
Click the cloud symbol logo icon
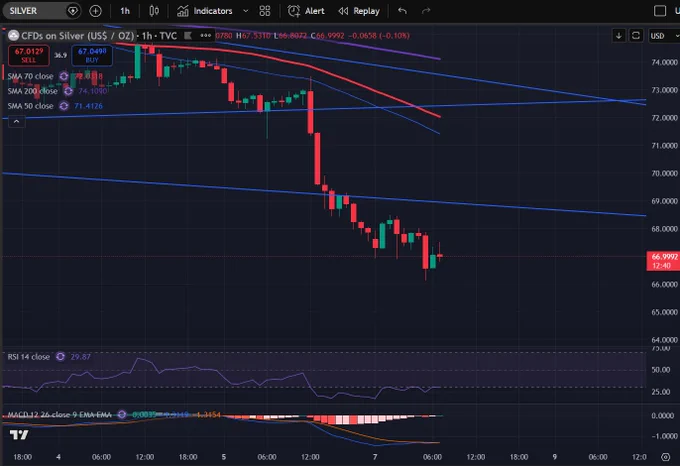[13, 36]
